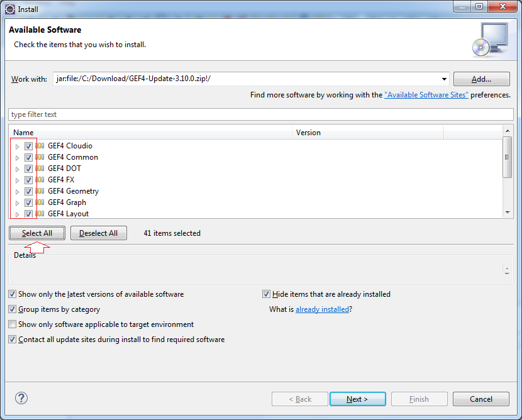Open the Available Software Sites link
The width and height of the screenshot is (522, 420).
[x=426, y=95]
